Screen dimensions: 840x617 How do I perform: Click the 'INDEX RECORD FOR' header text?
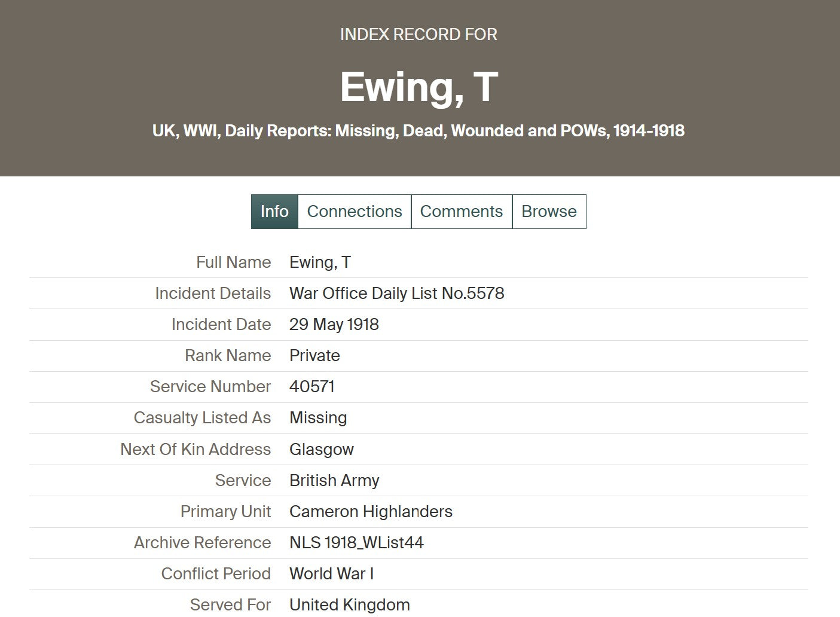coord(419,35)
